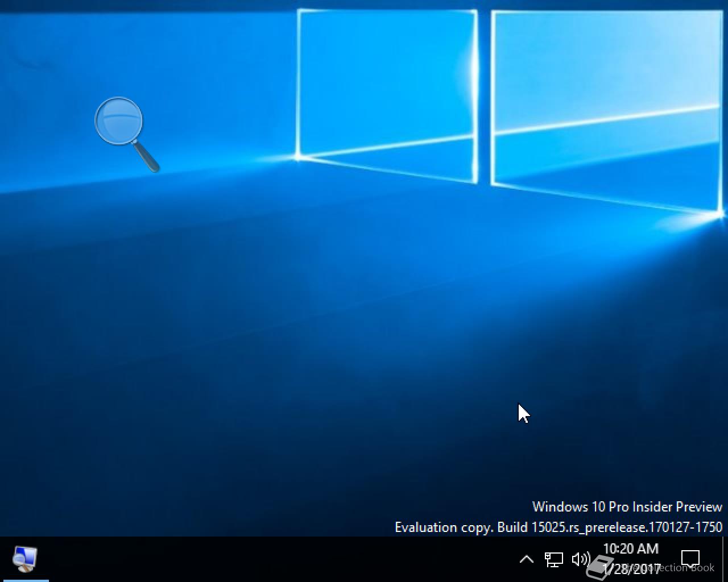Open the network status tray icon
728x582 pixels.
click(553, 560)
